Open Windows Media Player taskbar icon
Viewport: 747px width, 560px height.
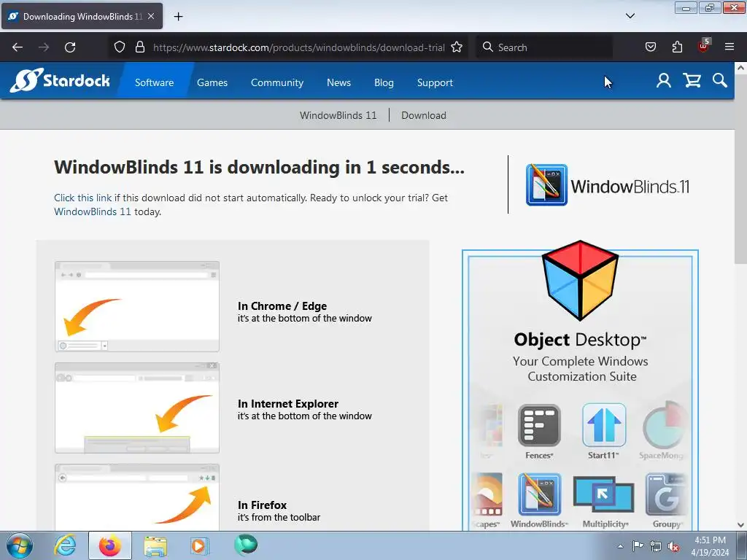(x=199, y=546)
